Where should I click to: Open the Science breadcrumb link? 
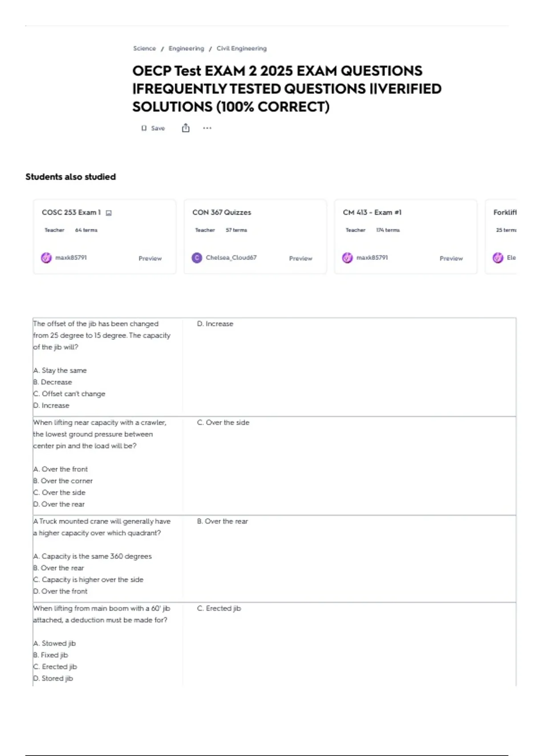145,48
